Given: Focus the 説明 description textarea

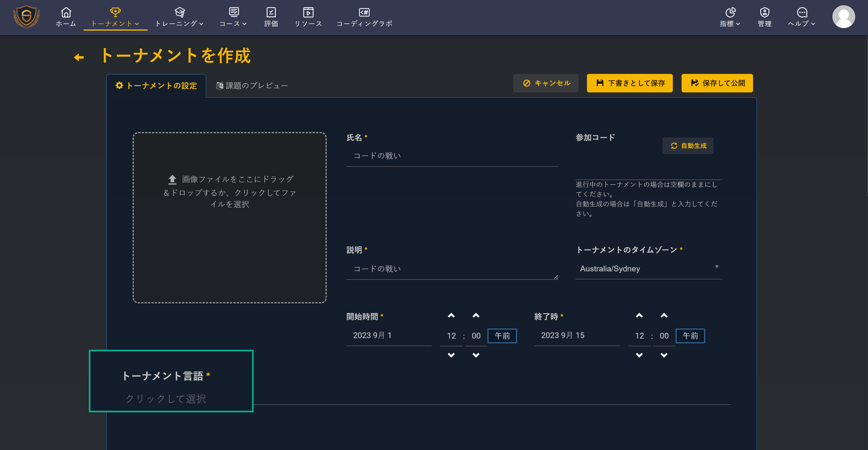Looking at the screenshot, I should 452,269.
